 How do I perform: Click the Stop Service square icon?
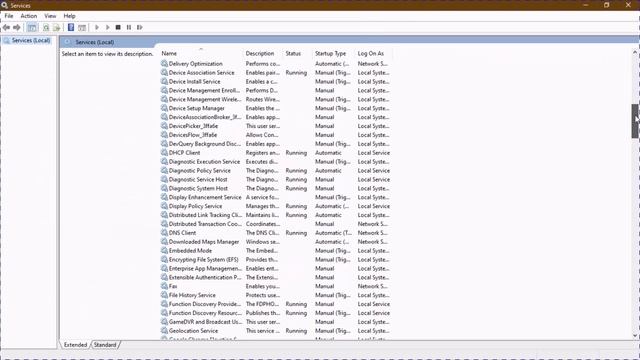[118, 27]
